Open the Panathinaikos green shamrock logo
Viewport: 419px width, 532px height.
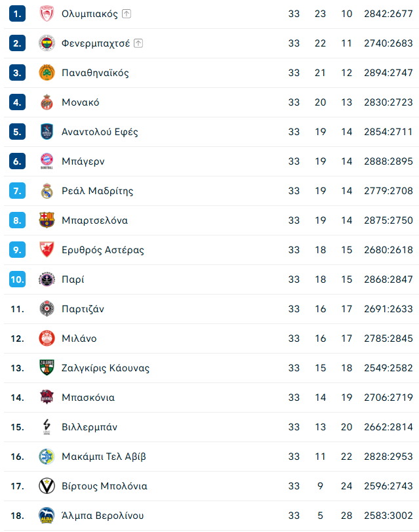point(47,73)
